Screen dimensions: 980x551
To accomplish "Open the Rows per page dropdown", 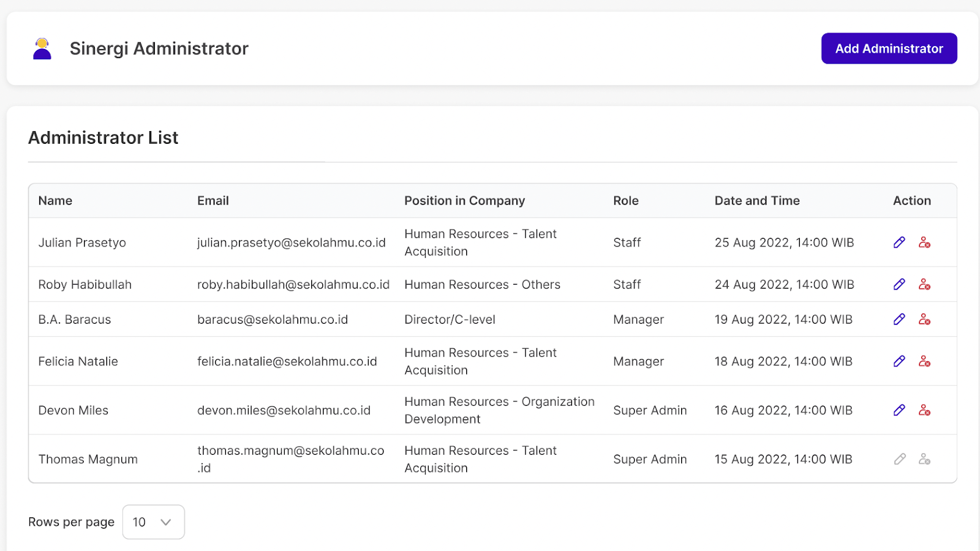I will [153, 522].
